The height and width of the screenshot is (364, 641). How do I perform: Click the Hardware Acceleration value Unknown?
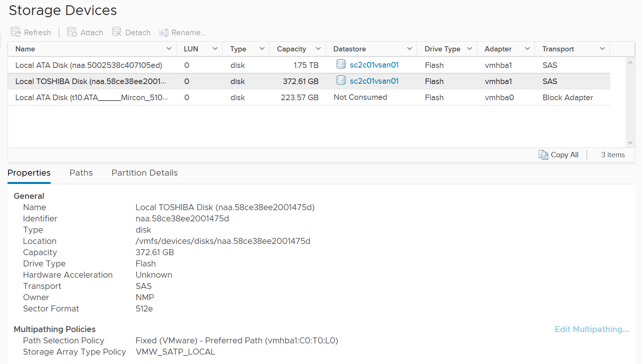click(154, 275)
